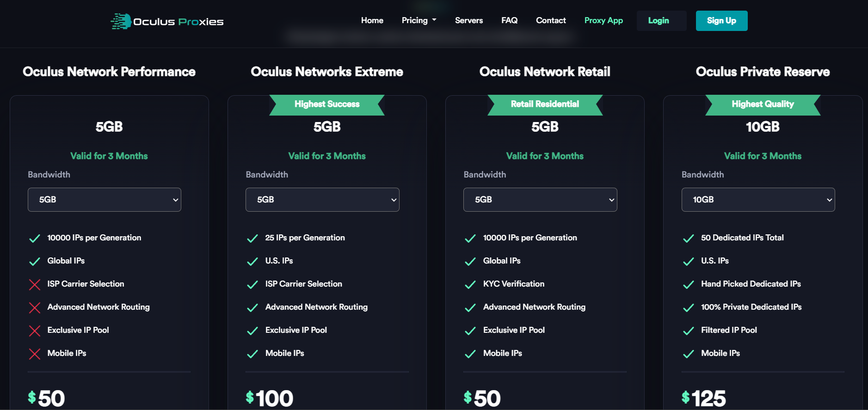Image resolution: width=868 pixels, height=410 pixels.
Task: Click the Sign Up button
Action: pyautogui.click(x=722, y=21)
